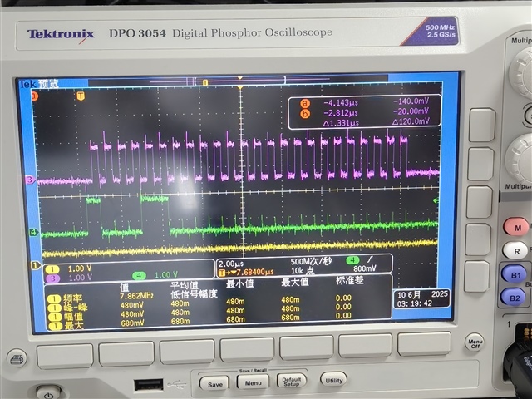Tap the △120.0mV delta voltage value
Image resolution: width=532 pixels, height=399 pixels.
click(411, 121)
